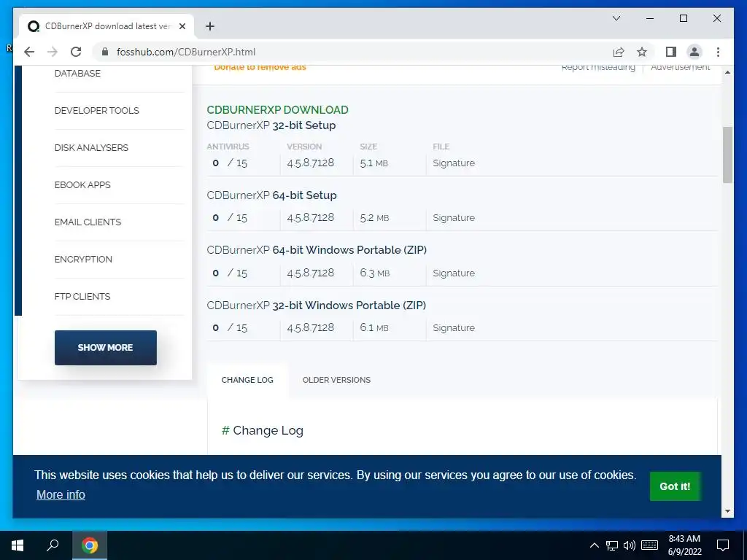Open Signature for 32-bit Setup
The image size is (747, 560).
pyautogui.click(x=454, y=163)
